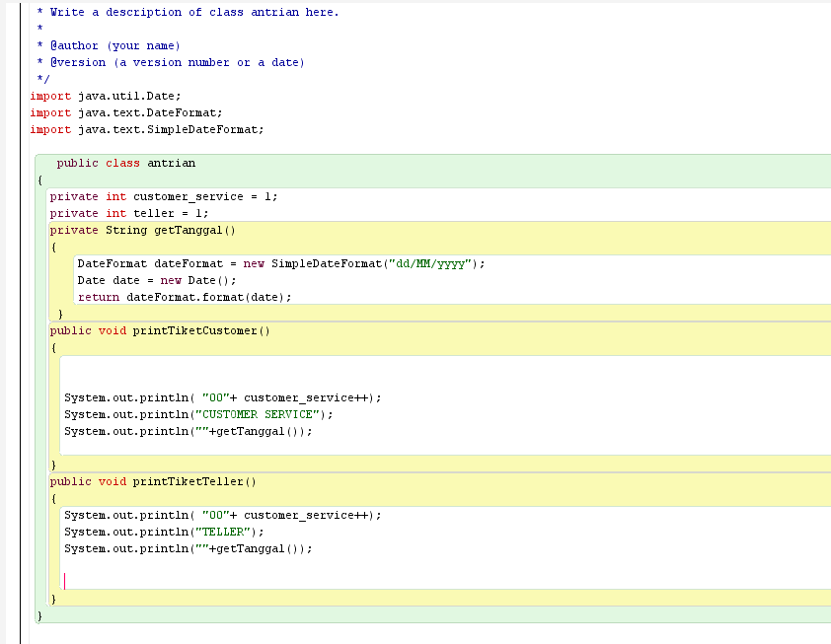Click the 'public void printTiketCustomer()' method header
This screenshot has width=831, height=644.
click(x=160, y=331)
